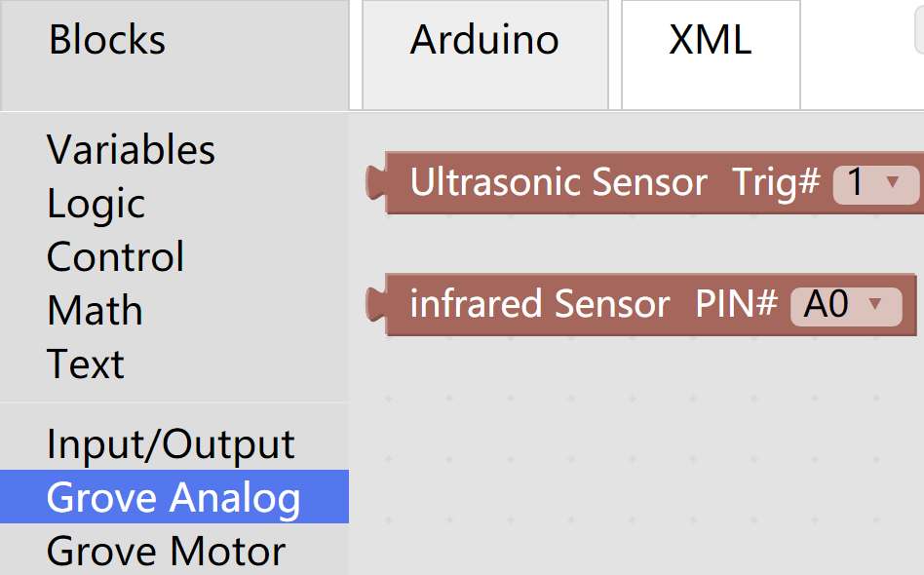The width and height of the screenshot is (924, 575).
Task: Open the Grove Motor category
Action: coord(166,551)
